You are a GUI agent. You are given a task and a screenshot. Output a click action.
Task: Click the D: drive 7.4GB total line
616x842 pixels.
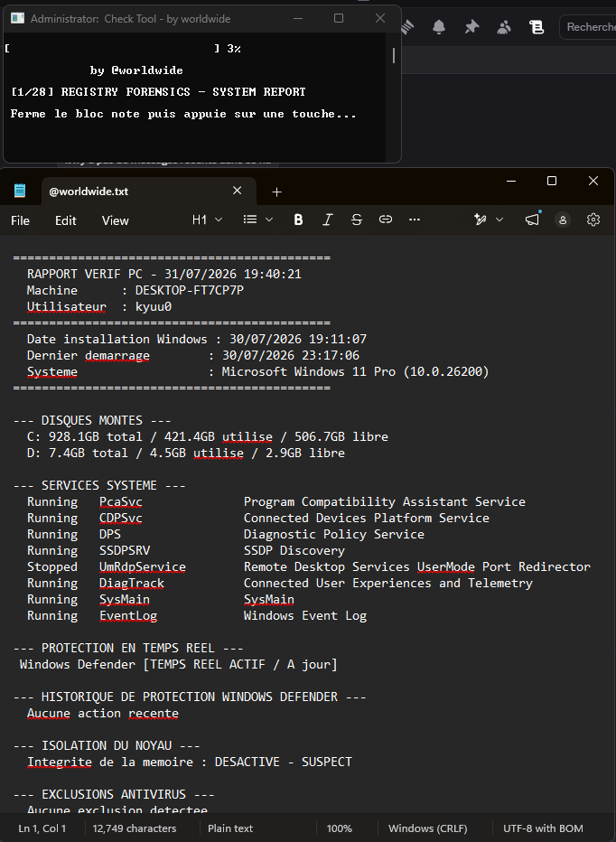[186, 454]
